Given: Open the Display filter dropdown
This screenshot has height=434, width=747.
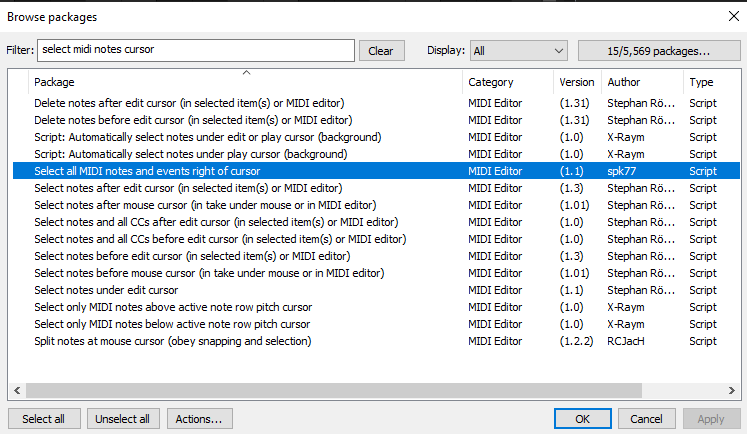Looking at the screenshot, I should coord(518,50).
